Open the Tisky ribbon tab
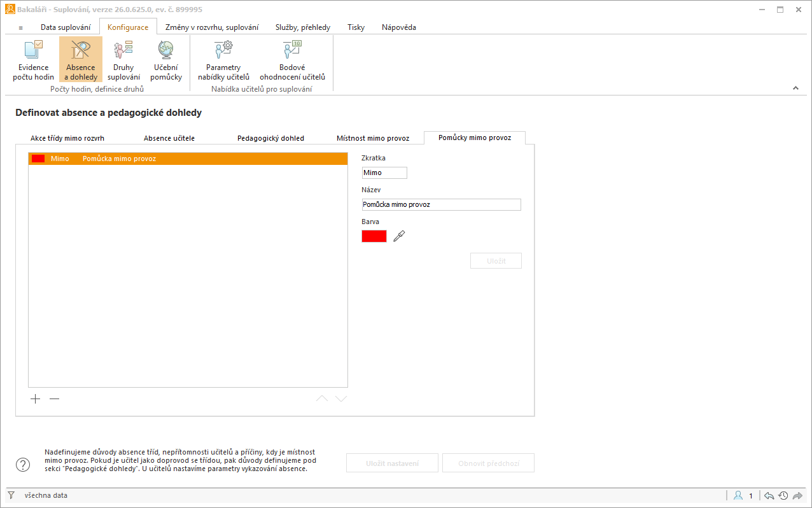Screen dimensions: 812x508 click(x=356, y=27)
